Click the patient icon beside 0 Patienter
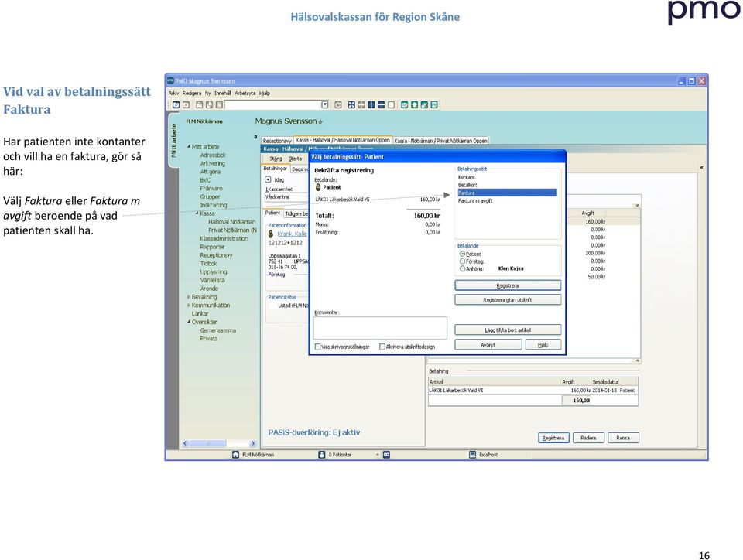The width and height of the screenshot is (743, 560). pos(322,455)
